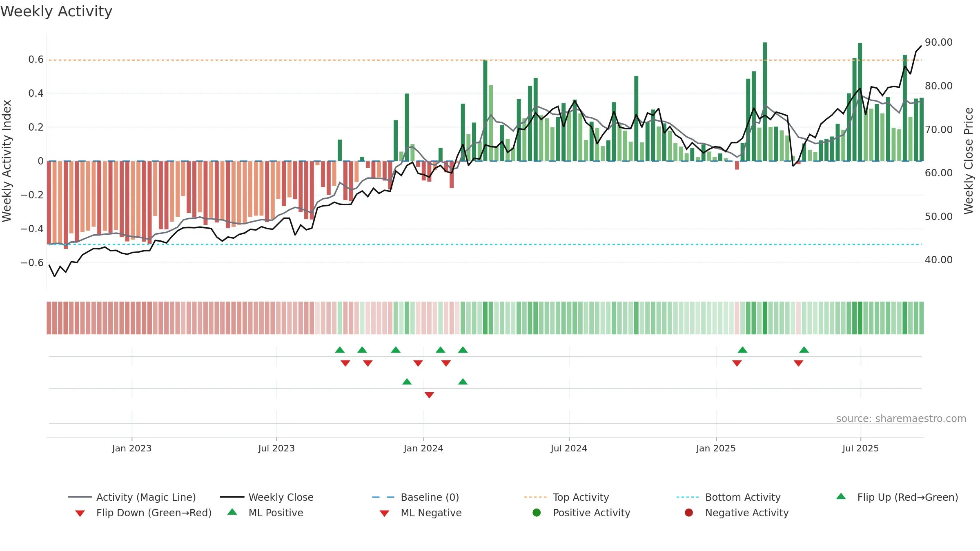
Task: Click the Flip Down red triangle legend icon
Action: [80, 513]
